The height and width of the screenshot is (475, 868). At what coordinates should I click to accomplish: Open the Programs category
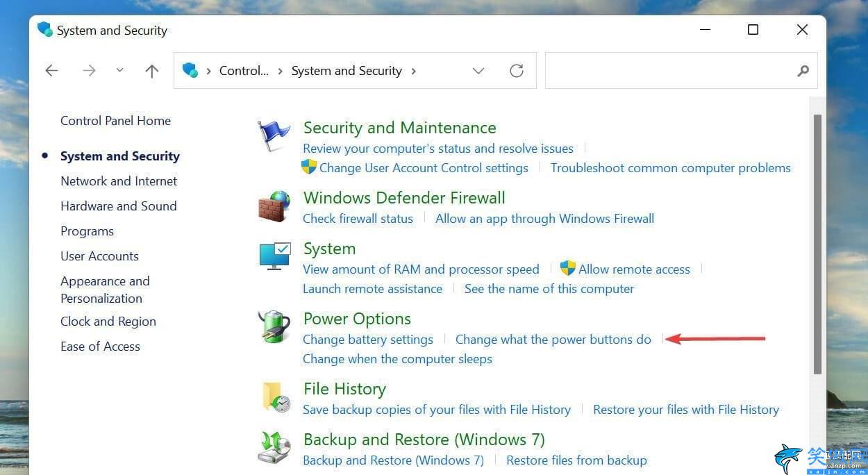point(87,231)
